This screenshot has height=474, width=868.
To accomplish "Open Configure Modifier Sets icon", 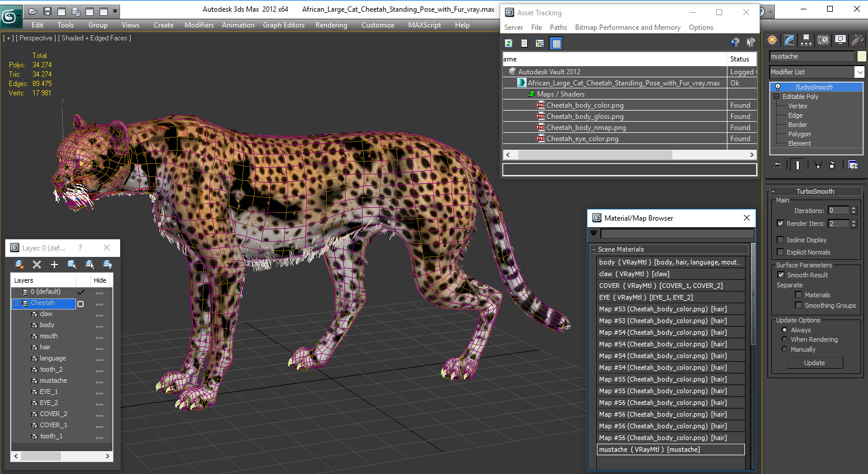I will (853, 164).
